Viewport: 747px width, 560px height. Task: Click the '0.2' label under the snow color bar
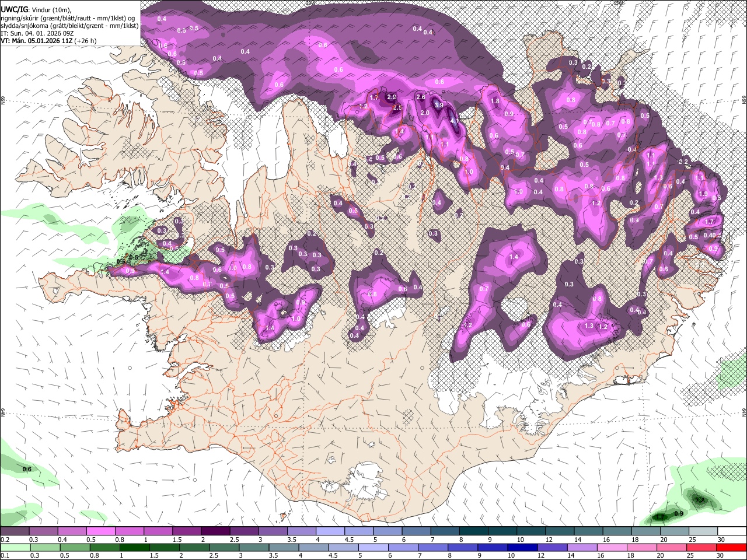5,540
